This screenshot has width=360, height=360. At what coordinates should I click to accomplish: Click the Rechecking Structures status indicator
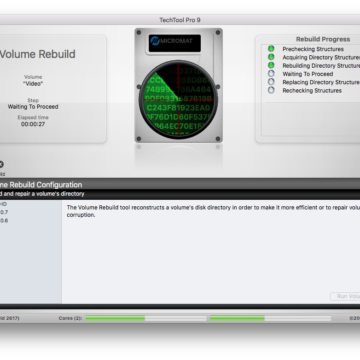pyautogui.click(x=271, y=90)
